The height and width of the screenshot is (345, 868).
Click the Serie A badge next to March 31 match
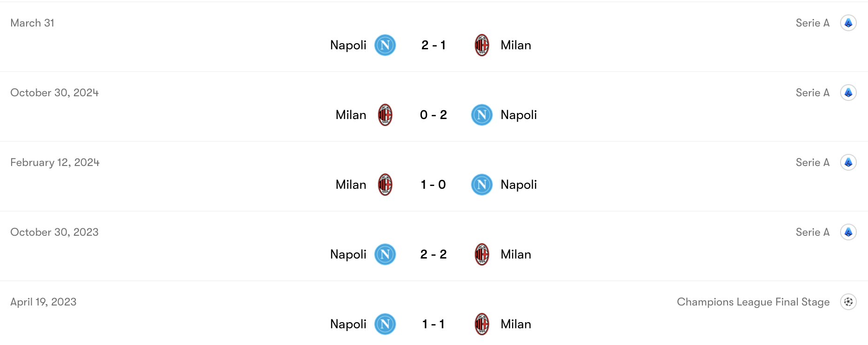[x=848, y=22]
